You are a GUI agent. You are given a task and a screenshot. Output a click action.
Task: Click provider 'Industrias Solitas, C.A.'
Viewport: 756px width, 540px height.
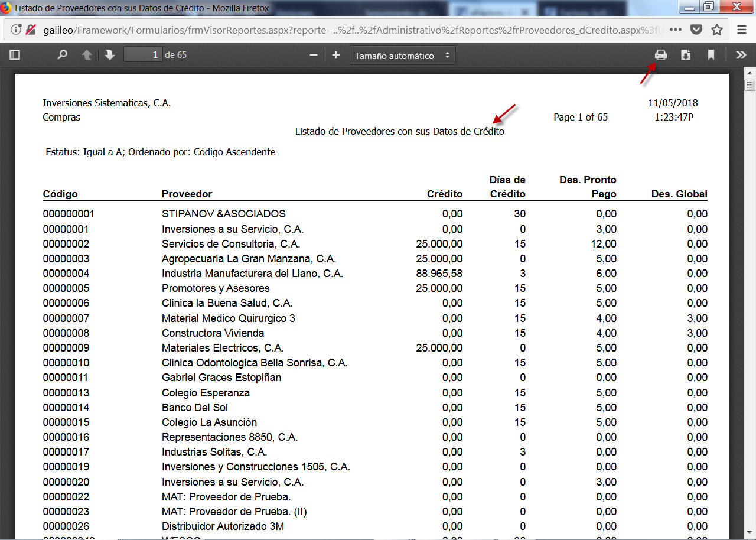(x=214, y=452)
